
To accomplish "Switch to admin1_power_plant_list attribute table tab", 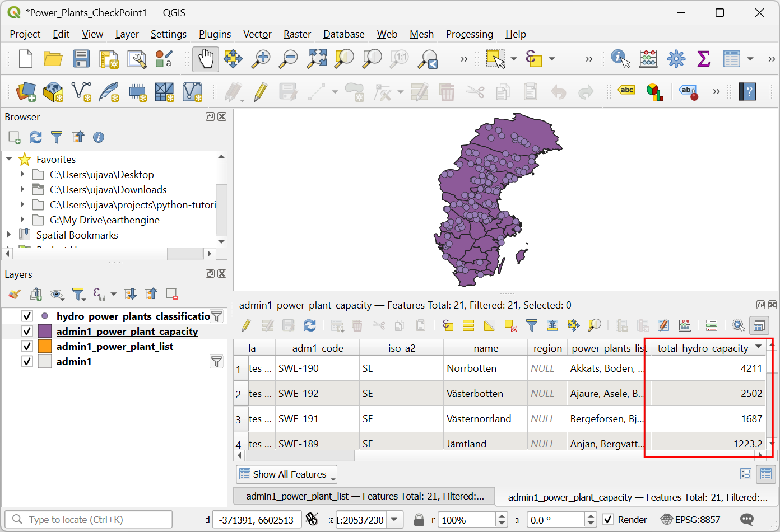I will pyautogui.click(x=364, y=496).
